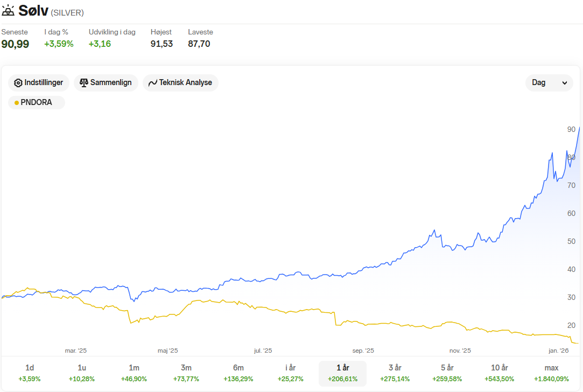Click the Udvikling i dag label

coord(112,32)
